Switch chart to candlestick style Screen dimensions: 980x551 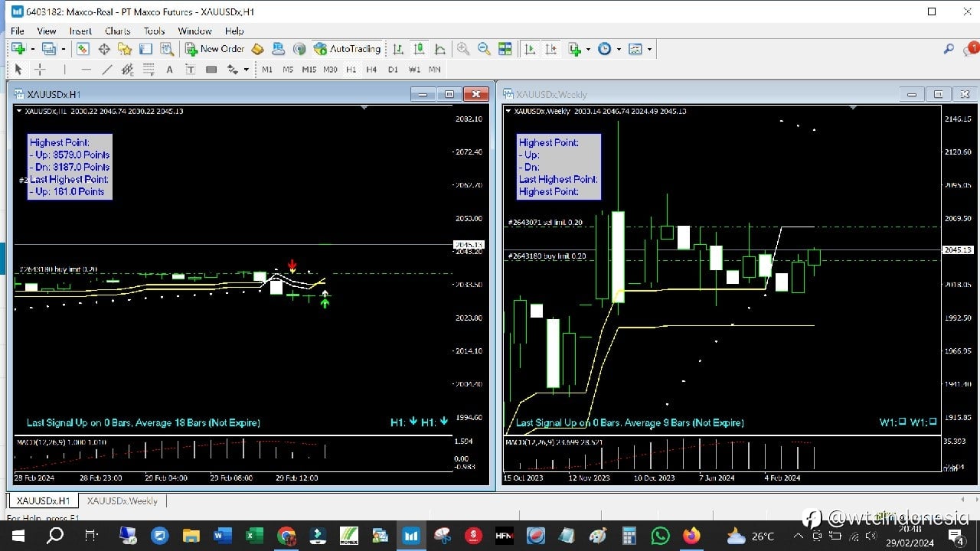[x=419, y=49]
